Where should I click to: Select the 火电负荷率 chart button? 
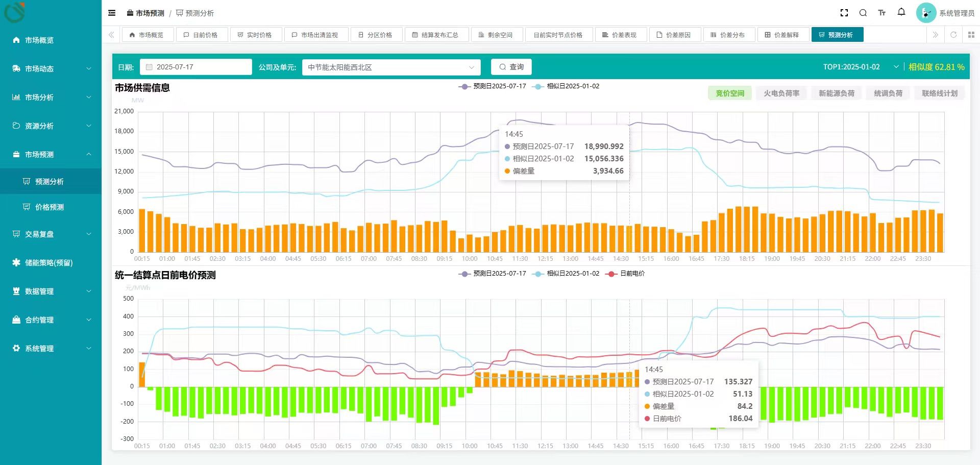[x=781, y=93]
